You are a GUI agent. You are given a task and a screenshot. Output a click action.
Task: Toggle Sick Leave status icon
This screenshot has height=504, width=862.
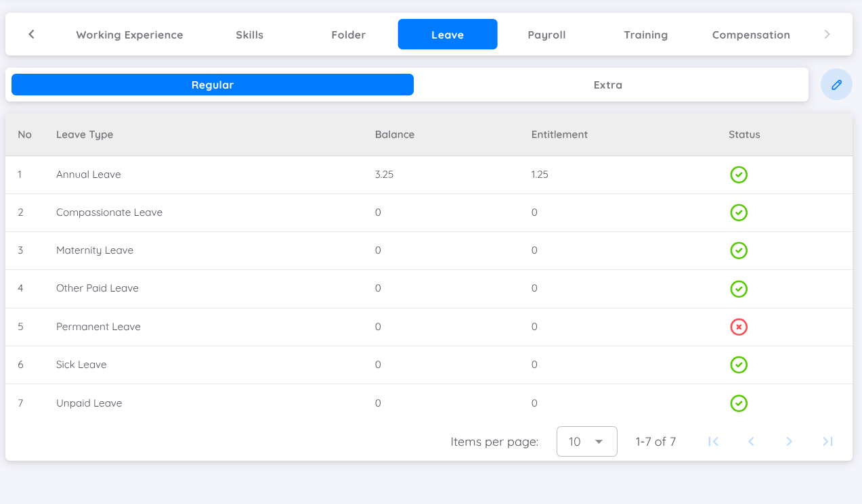pyautogui.click(x=739, y=365)
